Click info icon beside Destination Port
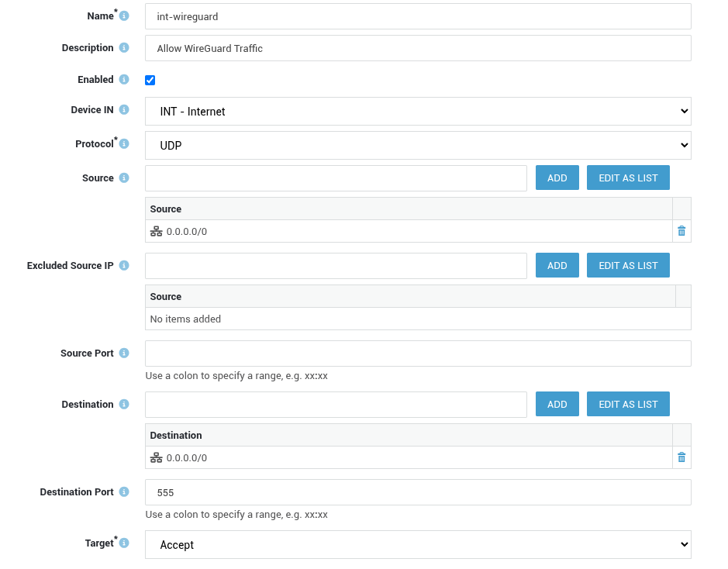The image size is (728, 569). click(x=124, y=492)
